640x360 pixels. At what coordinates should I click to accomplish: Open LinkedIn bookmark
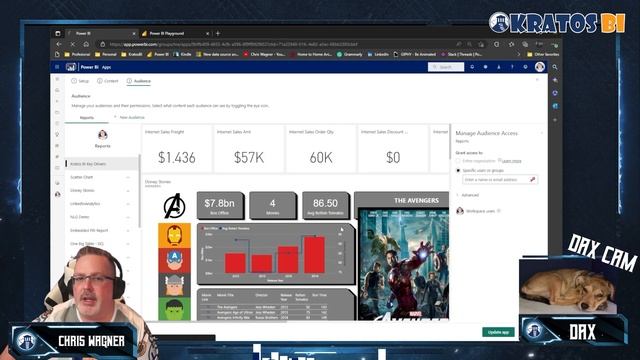(378, 54)
